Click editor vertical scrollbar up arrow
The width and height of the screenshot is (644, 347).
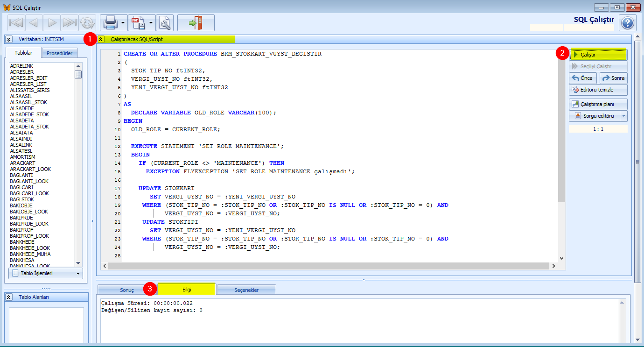coord(561,53)
